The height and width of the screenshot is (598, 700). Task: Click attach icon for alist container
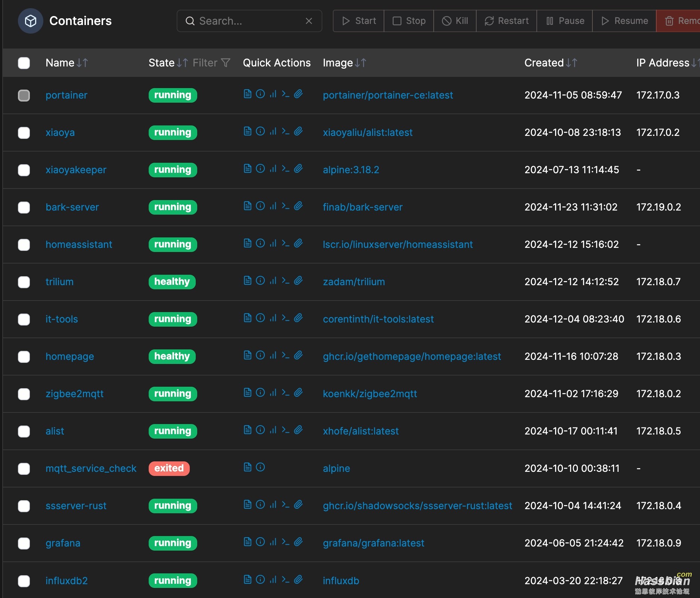[298, 430]
